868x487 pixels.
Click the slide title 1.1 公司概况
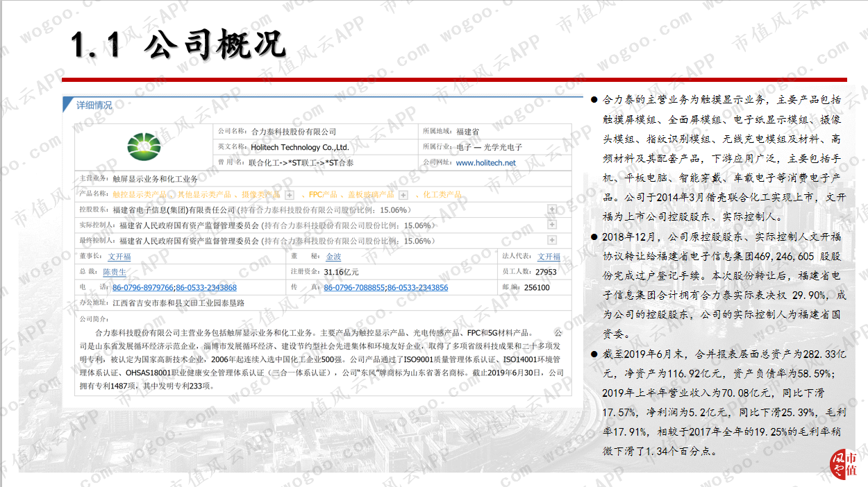179,44
